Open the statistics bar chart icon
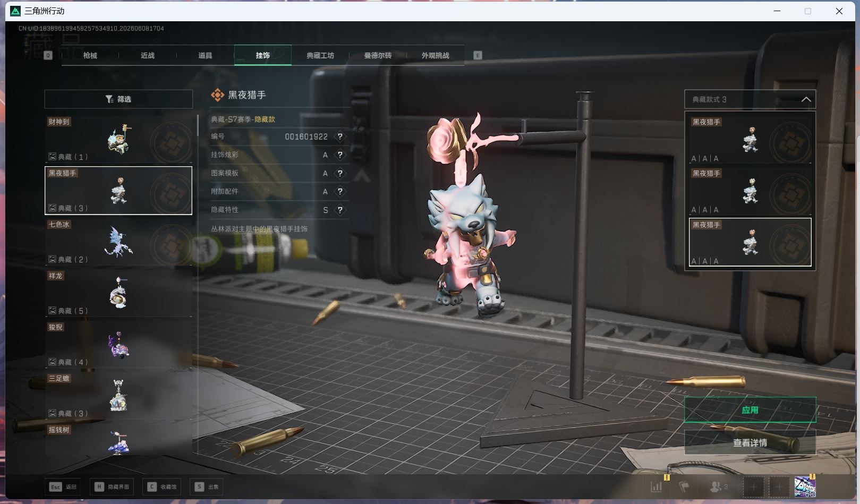860x504 pixels. click(657, 486)
